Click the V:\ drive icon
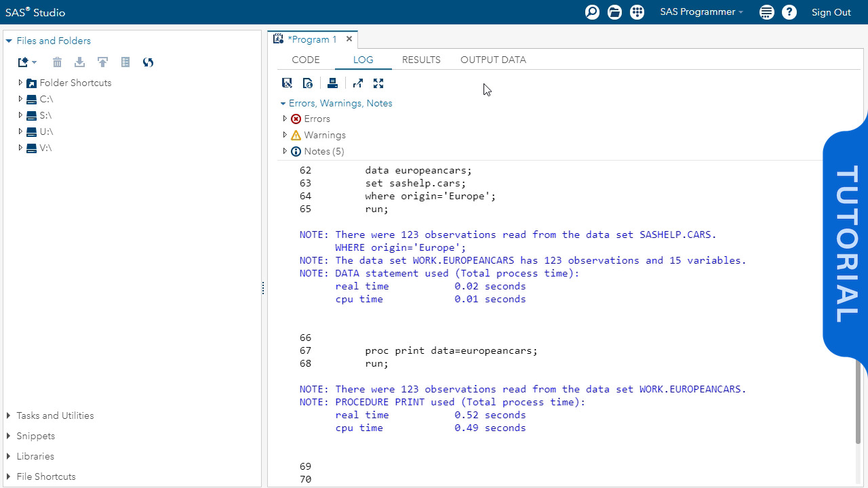The width and height of the screenshot is (868, 488). 31,148
